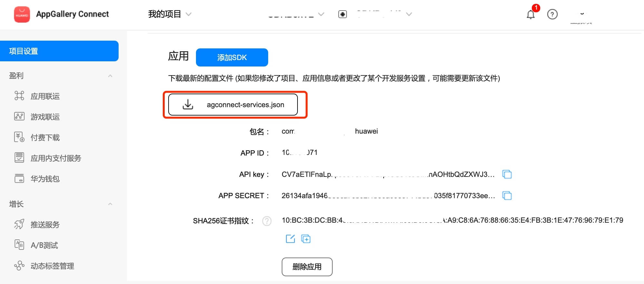Click the 应用内支付服务 sidebar icon
The image size is (644, 284).
point(19,158)
